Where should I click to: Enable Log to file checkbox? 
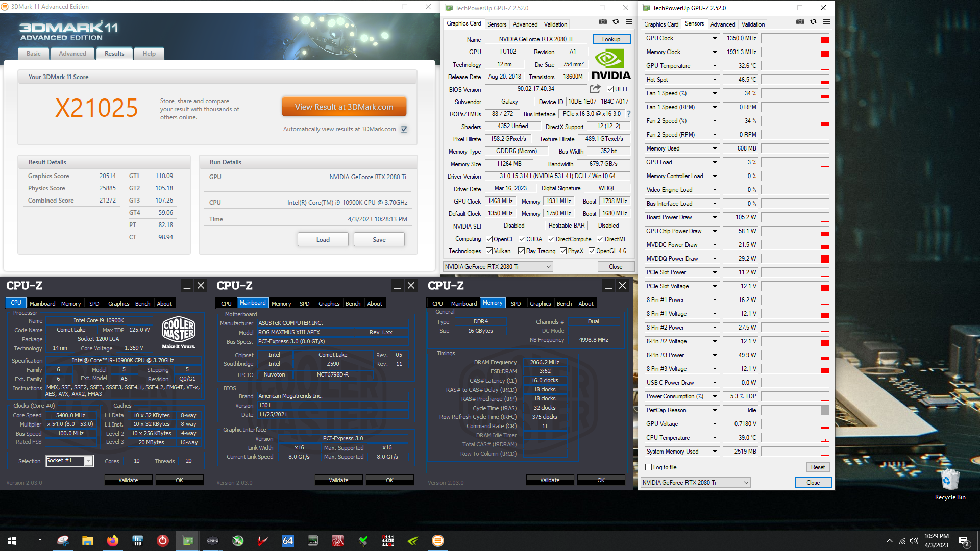(649, 467)
